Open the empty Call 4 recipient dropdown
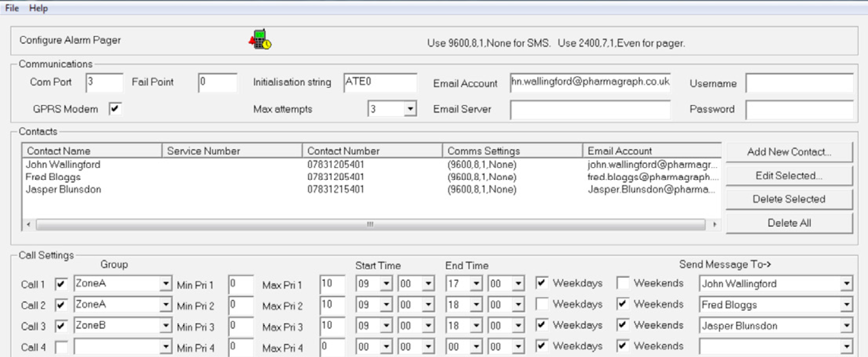This screenshot has height=357, width=868. pos(846,347)
